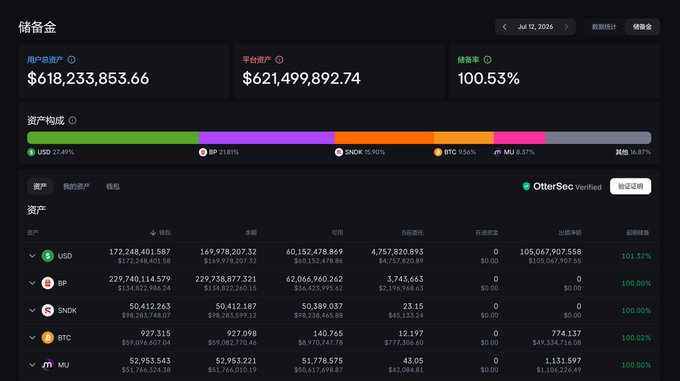This screenshot has width=680, height=381.
Task: Switch to the 数据统计 tab
Action: (x=604, y=27)
